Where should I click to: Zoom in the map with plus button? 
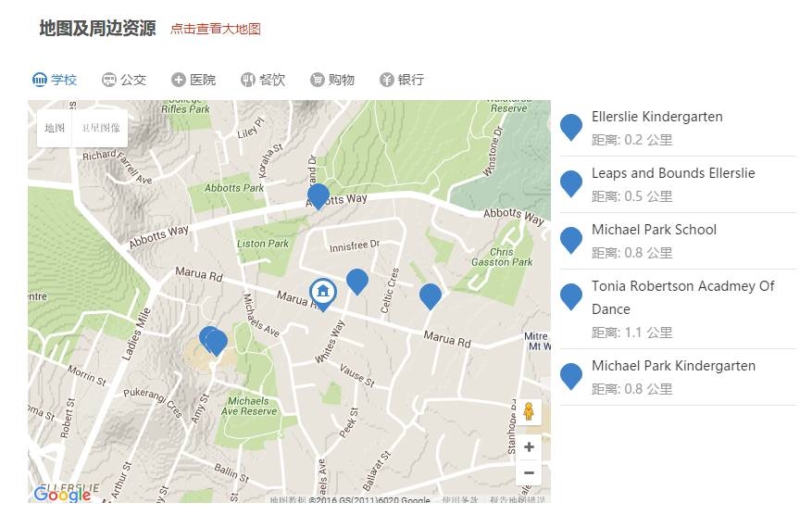[529, 447]
